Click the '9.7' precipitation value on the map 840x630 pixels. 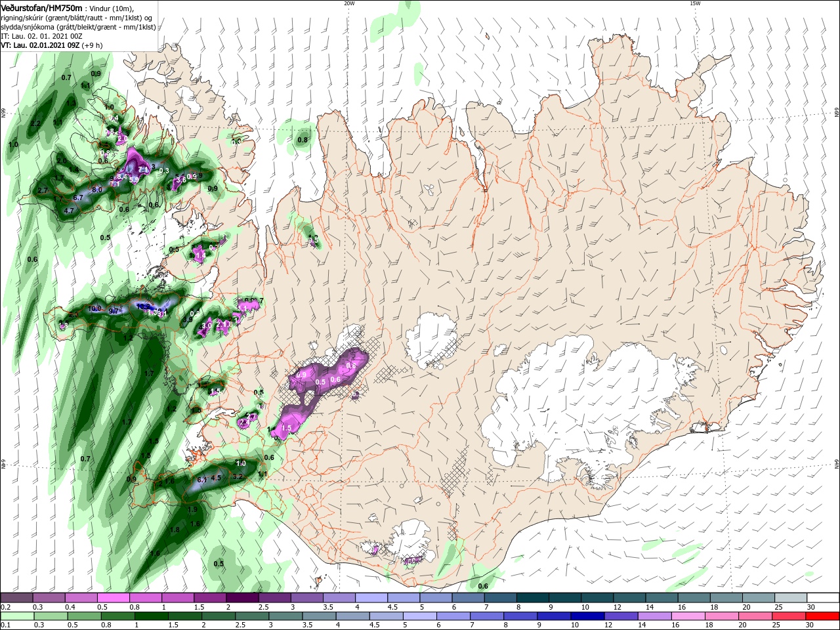point(114,311)
